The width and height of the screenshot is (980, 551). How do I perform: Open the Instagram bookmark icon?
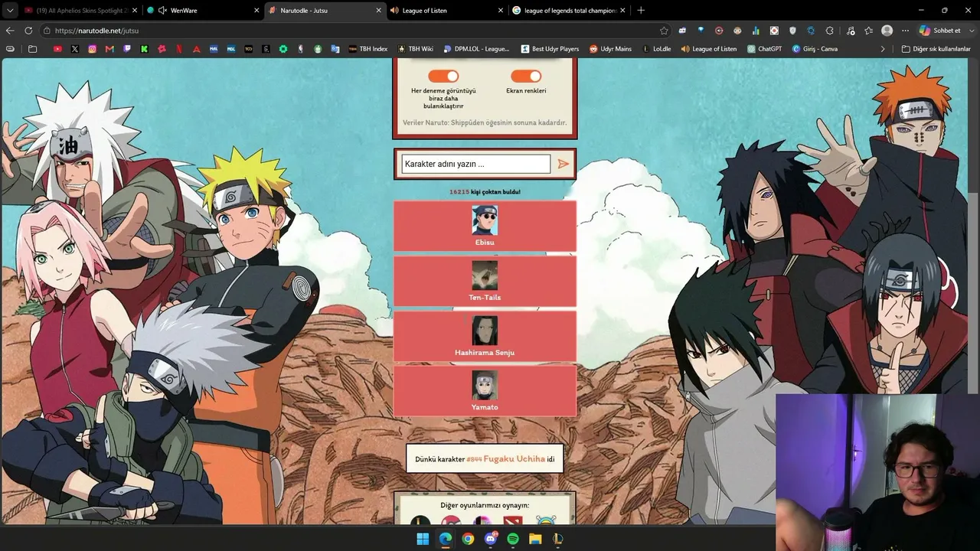[93, 49]
